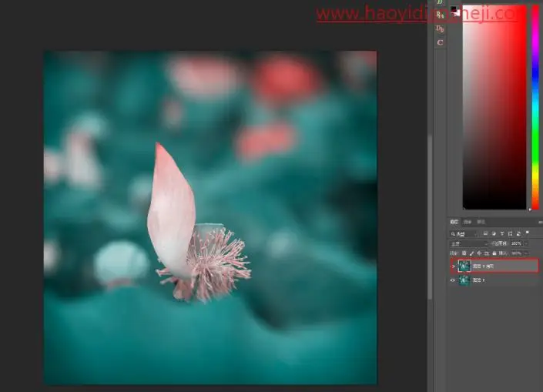Open the layer filter kind dropdown
The image size is (543, 392).
(464, 234)
